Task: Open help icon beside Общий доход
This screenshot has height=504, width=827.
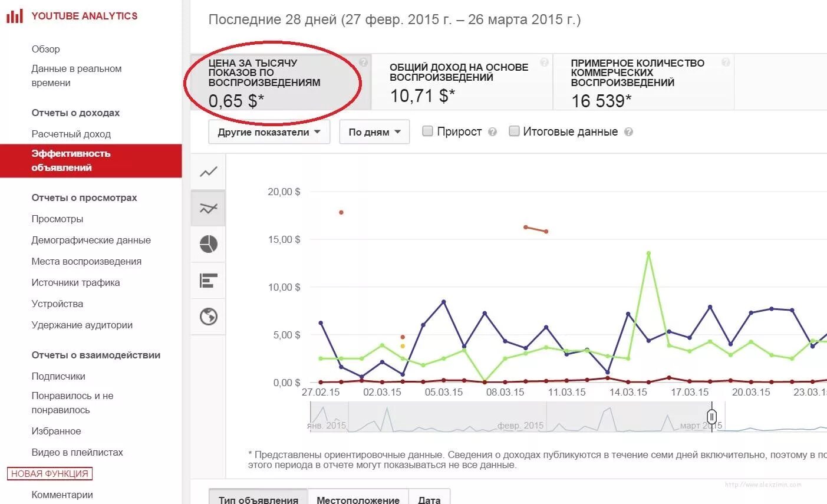Action: (544, 62)
